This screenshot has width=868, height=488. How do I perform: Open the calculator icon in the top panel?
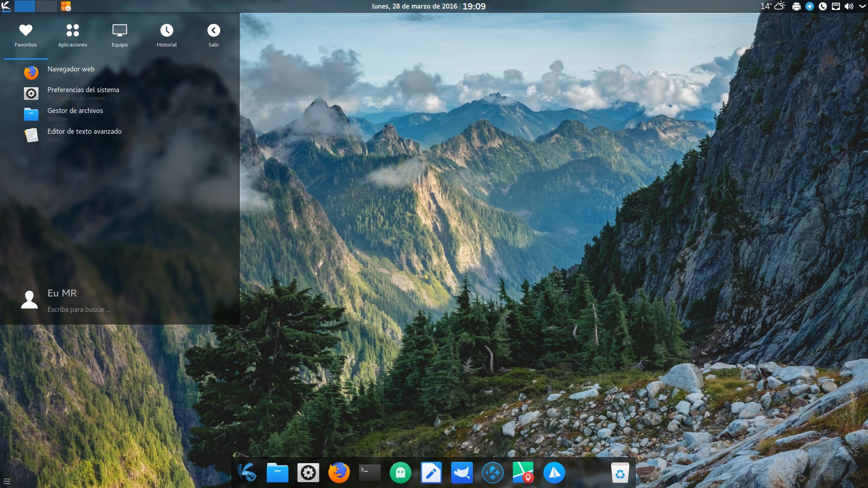coord(66,6)
